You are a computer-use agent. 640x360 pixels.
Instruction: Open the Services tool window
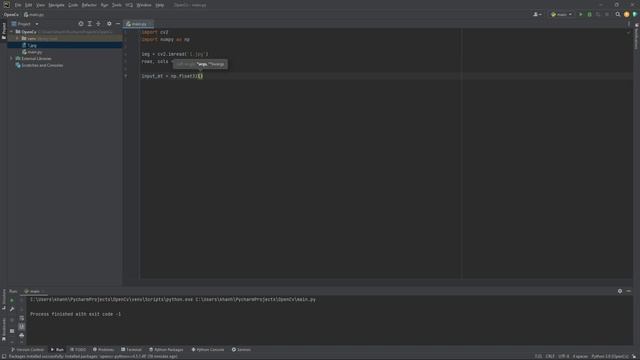tap(241, 349)
